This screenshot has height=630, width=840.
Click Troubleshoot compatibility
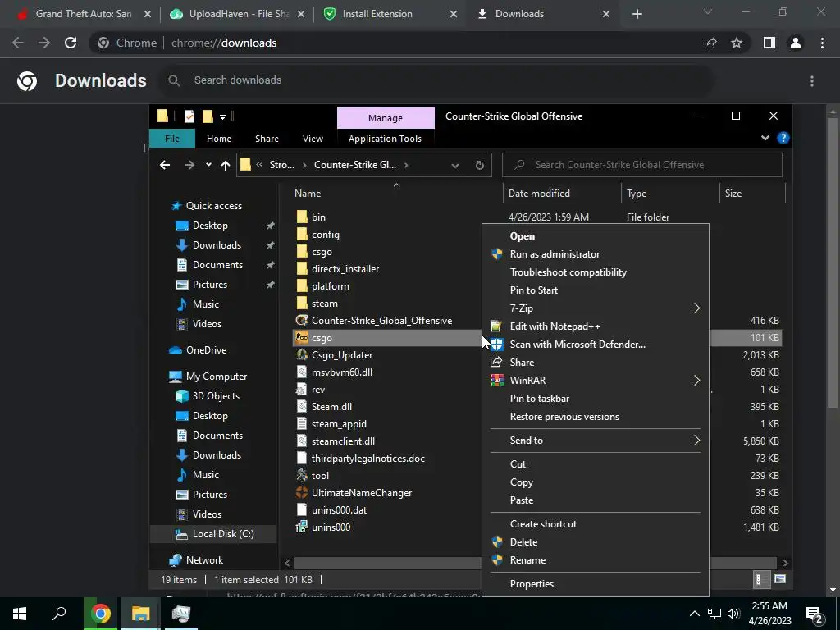coord(568,272)
